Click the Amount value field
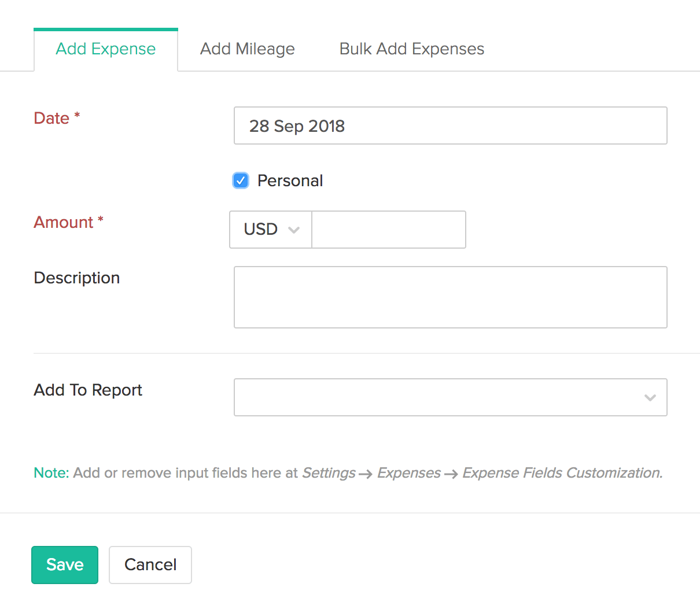This screenshot has width=700, height=613. click(388, 230)
